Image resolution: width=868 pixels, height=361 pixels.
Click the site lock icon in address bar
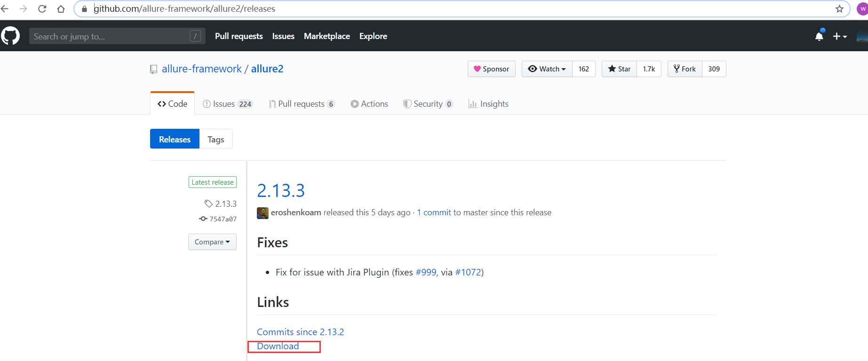[x=84, y=9]
